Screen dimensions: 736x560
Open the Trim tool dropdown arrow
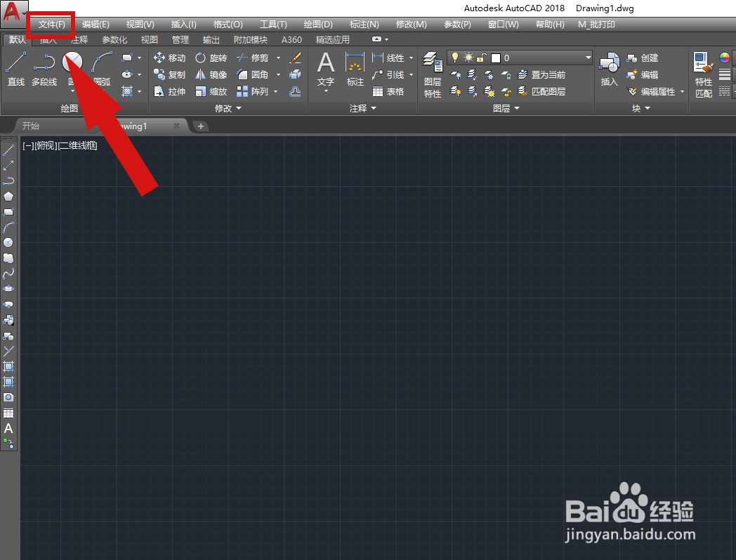pyautogui.click(x=278, y=58)
